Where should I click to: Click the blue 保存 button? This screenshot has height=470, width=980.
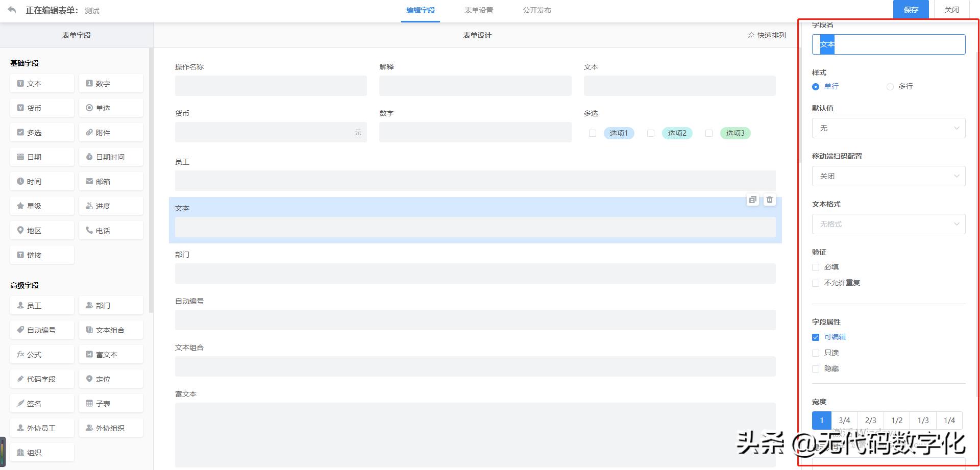[x=911, y=10]
